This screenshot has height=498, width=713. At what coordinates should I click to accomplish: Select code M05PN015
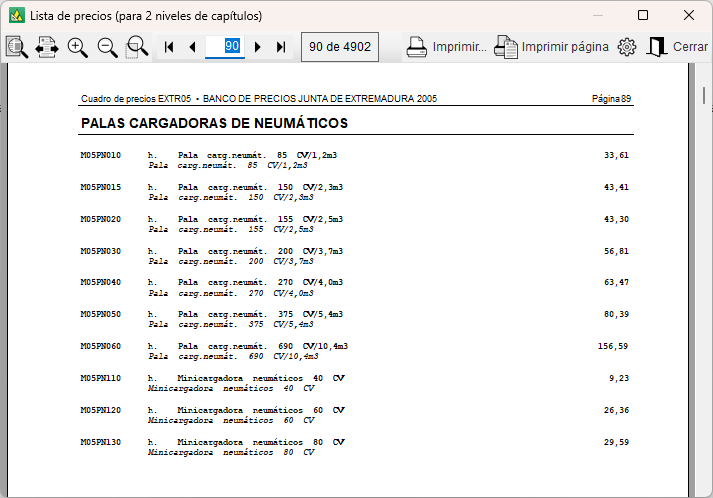click(100, 187)
